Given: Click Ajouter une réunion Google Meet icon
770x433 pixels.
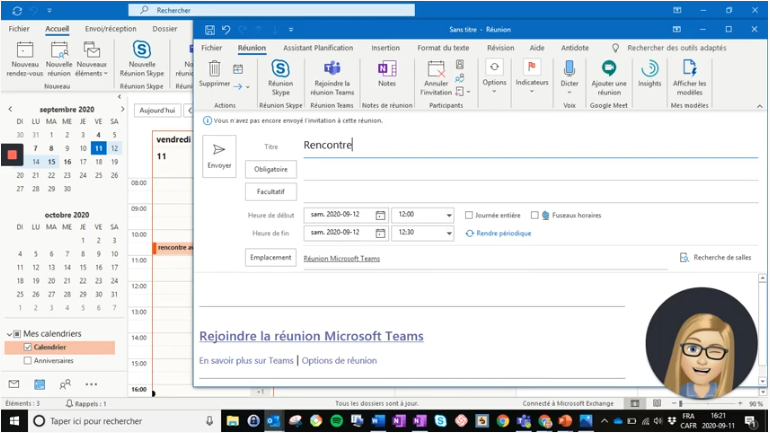Looking at the screenshot, I should (x=608, y=69).
